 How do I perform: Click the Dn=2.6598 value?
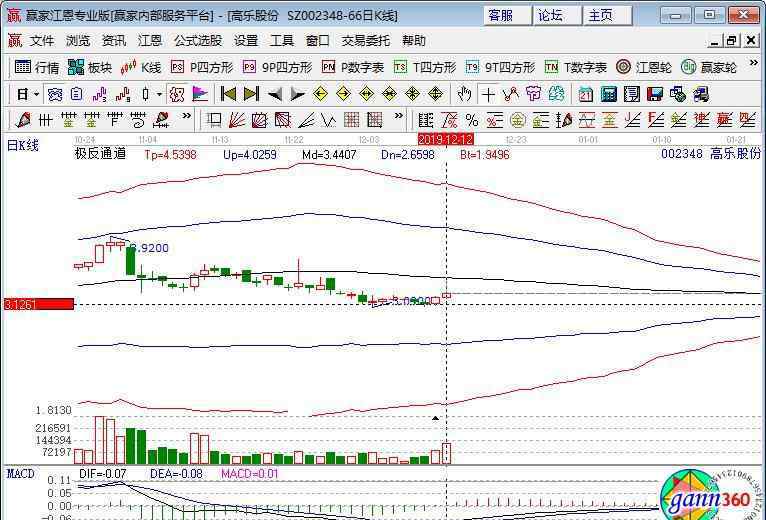click(x=407, y=155)
